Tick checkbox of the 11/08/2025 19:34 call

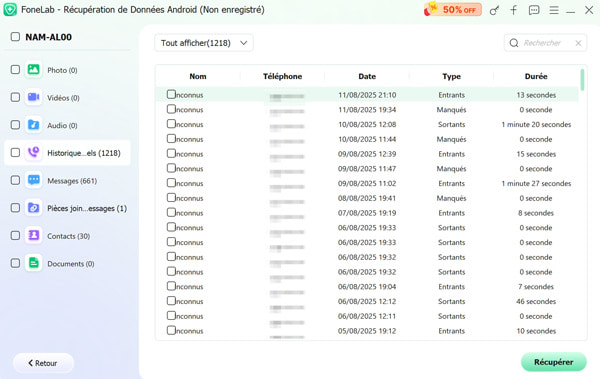pos(171,109)
